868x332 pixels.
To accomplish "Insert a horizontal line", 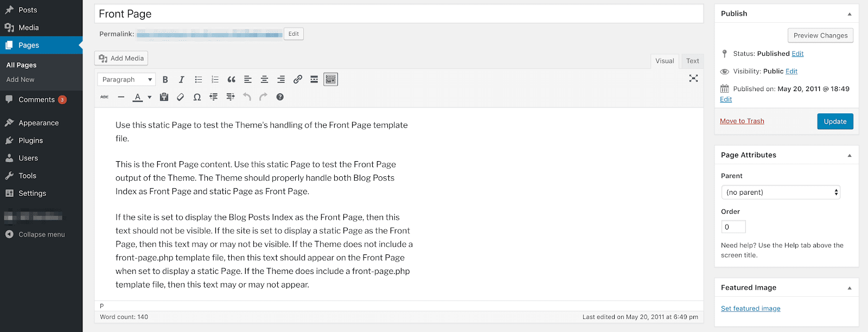I will (x=121, y=97).
